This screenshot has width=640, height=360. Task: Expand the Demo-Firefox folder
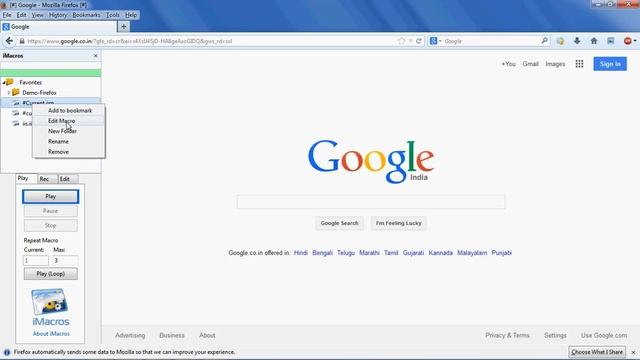pyautogui.click(x=9, y=93)
